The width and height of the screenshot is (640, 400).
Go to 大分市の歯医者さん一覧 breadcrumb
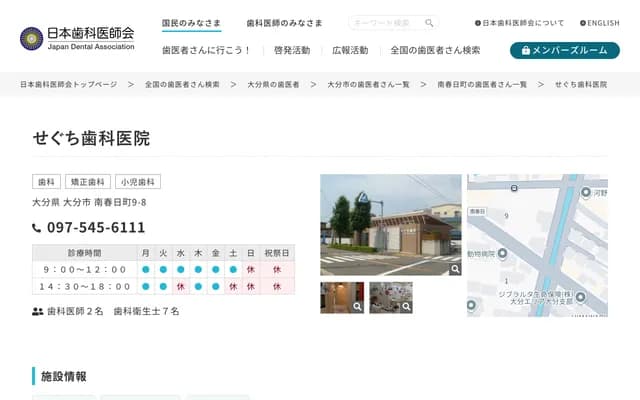(368, 84)
